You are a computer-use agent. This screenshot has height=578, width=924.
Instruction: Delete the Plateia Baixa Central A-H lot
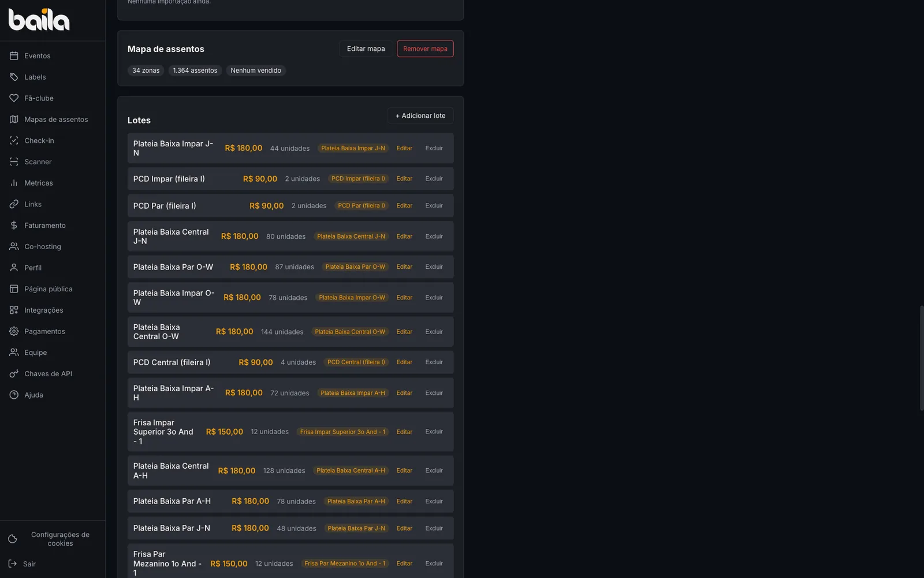click(434, 470)
